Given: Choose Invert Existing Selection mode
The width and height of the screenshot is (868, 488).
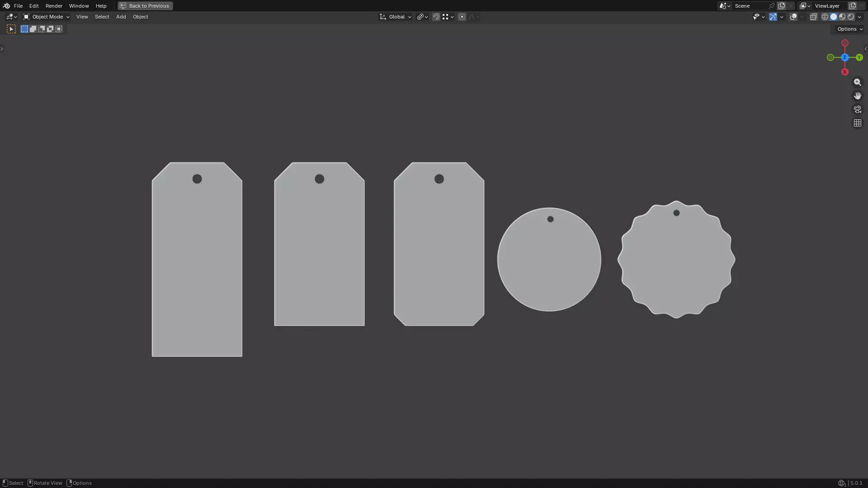Looking at the screenshot, I should click(x=50, y=29).
